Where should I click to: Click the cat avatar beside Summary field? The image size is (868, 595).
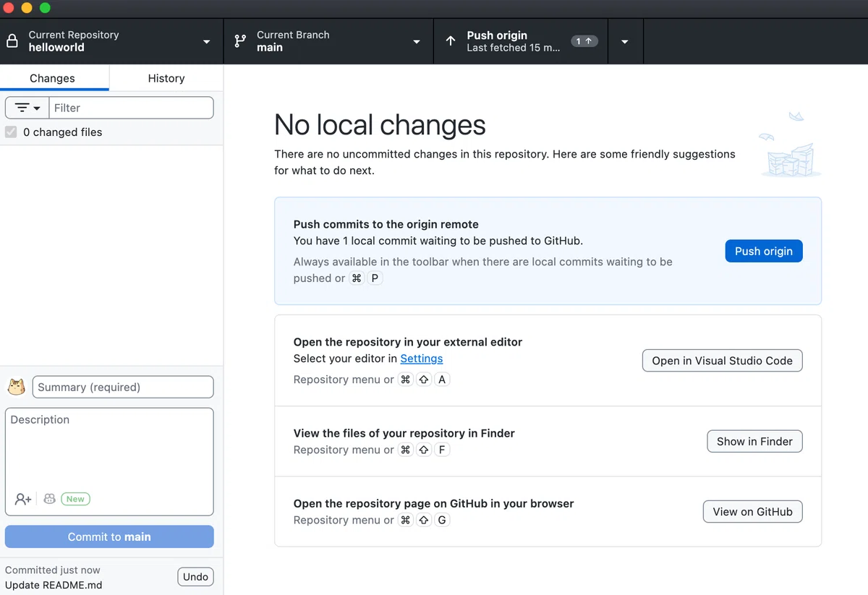click(x=17, y=387)
